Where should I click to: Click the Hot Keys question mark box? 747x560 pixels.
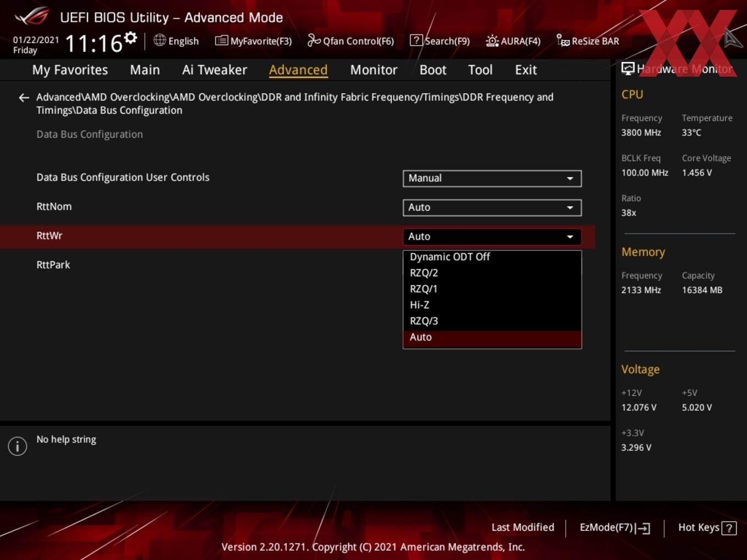tap(729, 528)
